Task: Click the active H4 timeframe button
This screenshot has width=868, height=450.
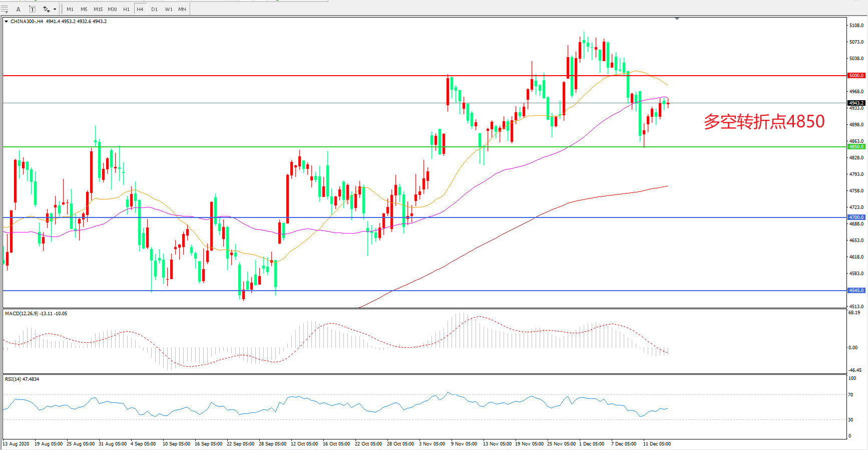Action: (x=140, y=9)
